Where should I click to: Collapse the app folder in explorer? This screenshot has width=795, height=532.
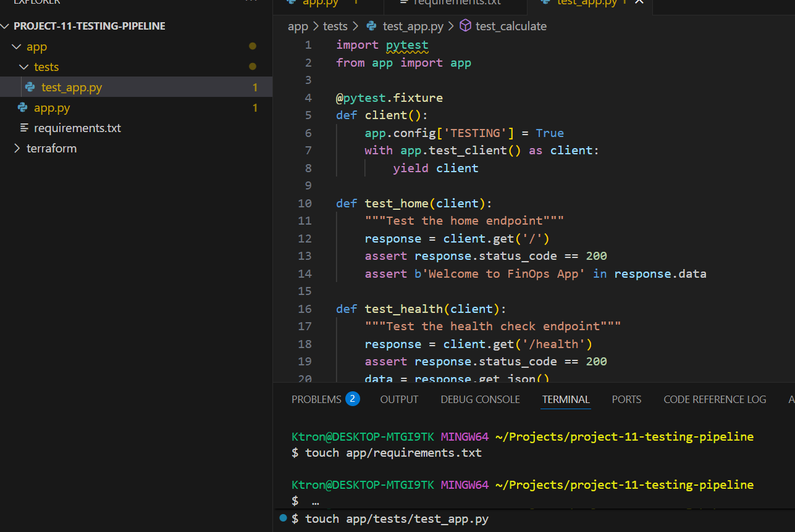tap(17, 47)
